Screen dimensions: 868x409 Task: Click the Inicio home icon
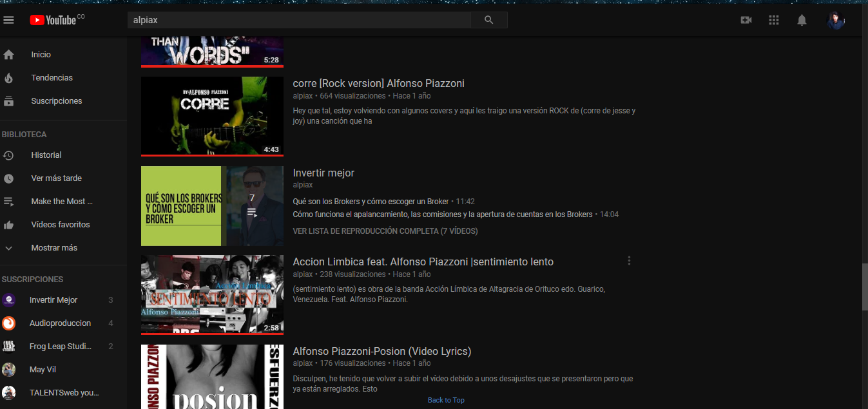pyautogui.click(x=8, y=55)
